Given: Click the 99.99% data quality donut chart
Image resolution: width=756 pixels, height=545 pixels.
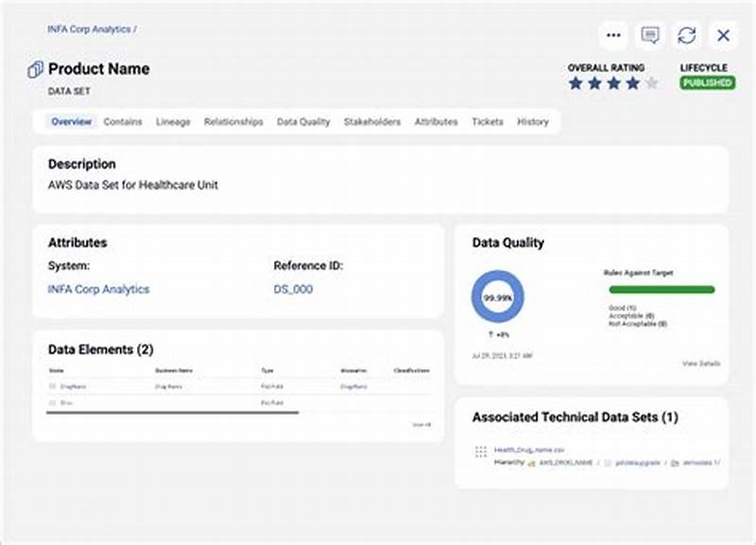Looking at the screenshot, I should pyautogui.click(x=498, y=297).
